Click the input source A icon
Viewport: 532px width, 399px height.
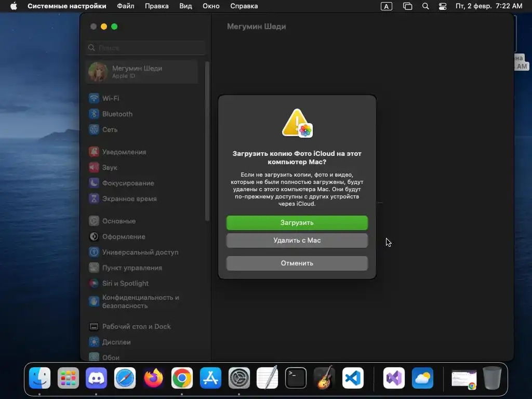(387, 6)
